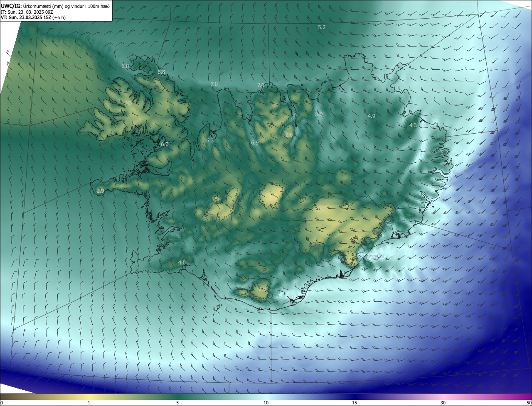Select the VT valid time line 15Z
This screenshot has height=406, width=532.
tap(33, 17)
